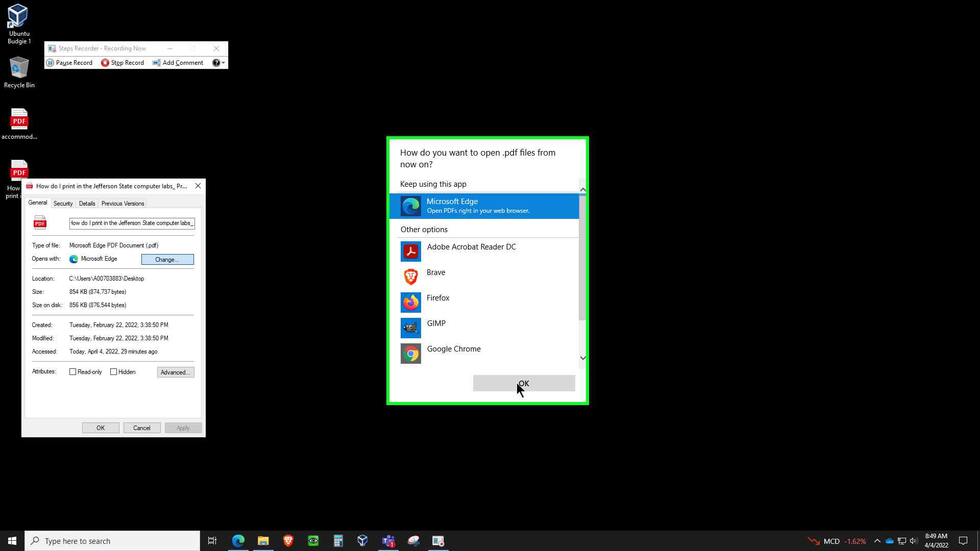Open Calculator from taskbar
The image size is (980, 551).
338,541
